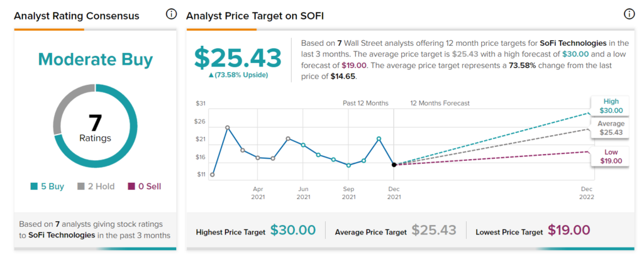
Task: Click the $14.65 last price text
Action: pos(344,77)
